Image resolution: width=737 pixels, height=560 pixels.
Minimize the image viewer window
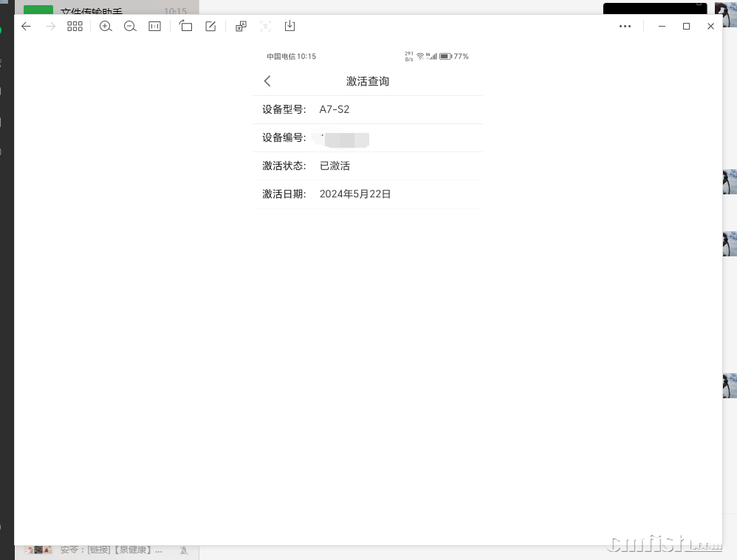click(x=662, y=27)
